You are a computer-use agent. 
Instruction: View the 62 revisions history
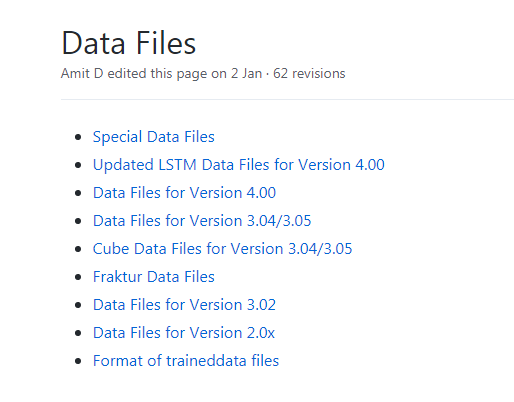pos(309,74)
